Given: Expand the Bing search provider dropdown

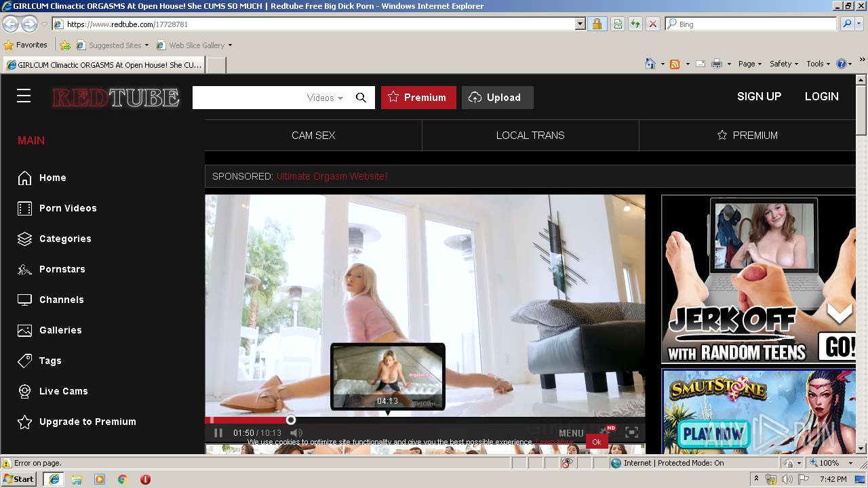Looking at the screenshot, I should click(859, 24).
